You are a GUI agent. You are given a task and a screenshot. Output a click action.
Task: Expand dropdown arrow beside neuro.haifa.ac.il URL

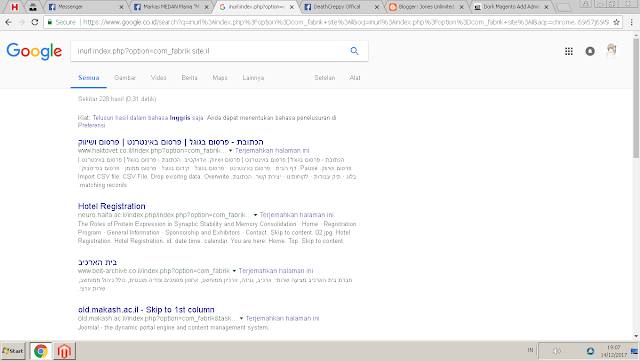pos(255,215)
